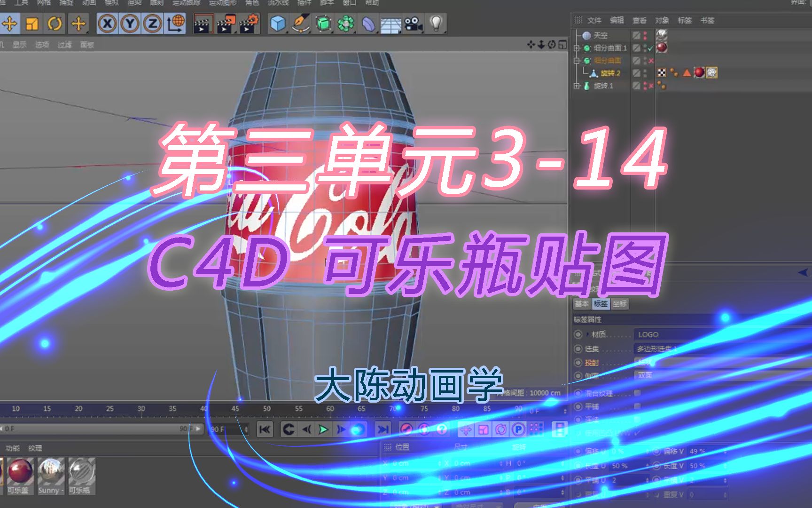The height and width of the screenshot is (508, 812).
Task: Add a camera object
Action: tap(414, 23)
